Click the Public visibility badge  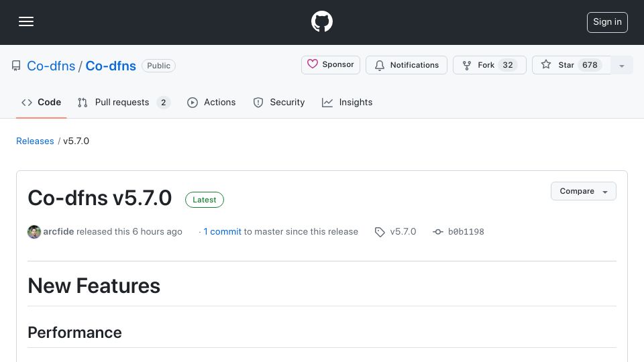(158, 66)
